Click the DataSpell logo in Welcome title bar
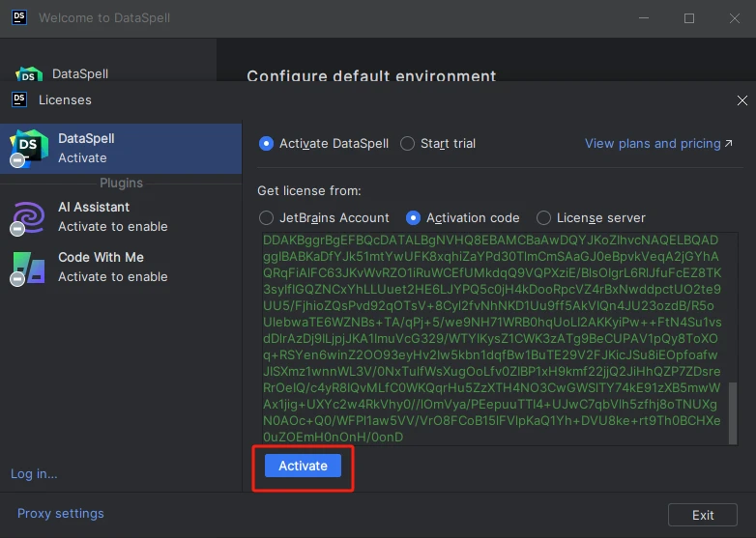The width and height of the screenshot is (756, 538). tap(18, 17)
